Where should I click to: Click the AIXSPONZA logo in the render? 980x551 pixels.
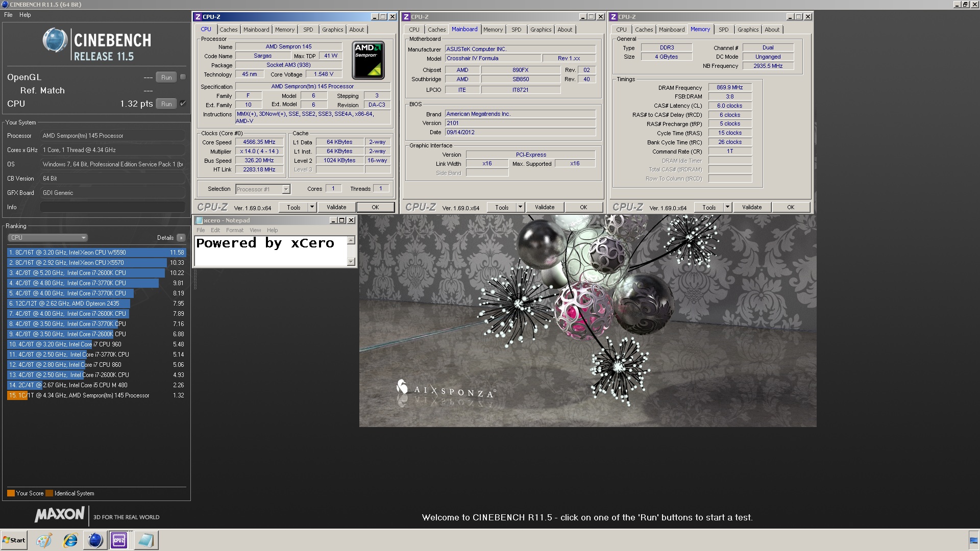click(446, 390)
